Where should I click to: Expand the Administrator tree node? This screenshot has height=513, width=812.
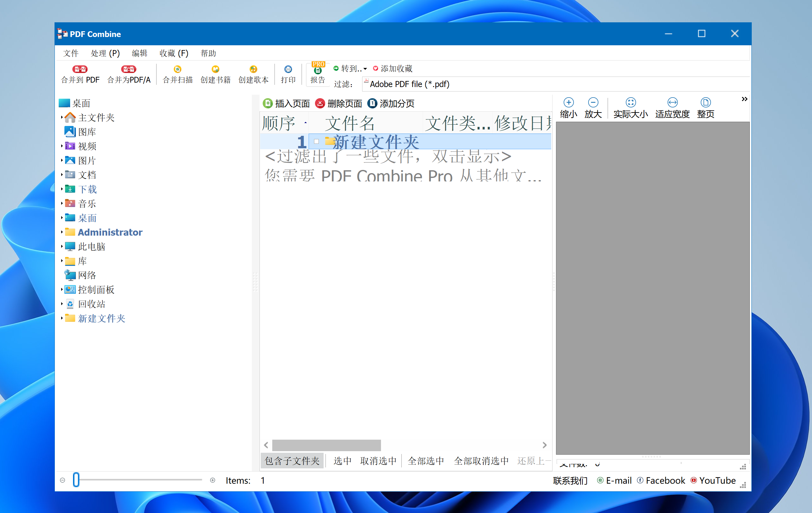point(62,232)
